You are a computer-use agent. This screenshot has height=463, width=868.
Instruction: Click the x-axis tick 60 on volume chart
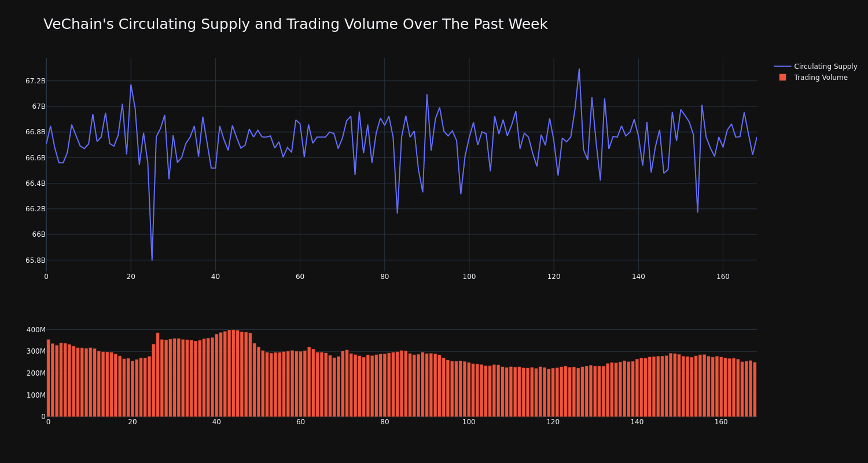[300, 422]
